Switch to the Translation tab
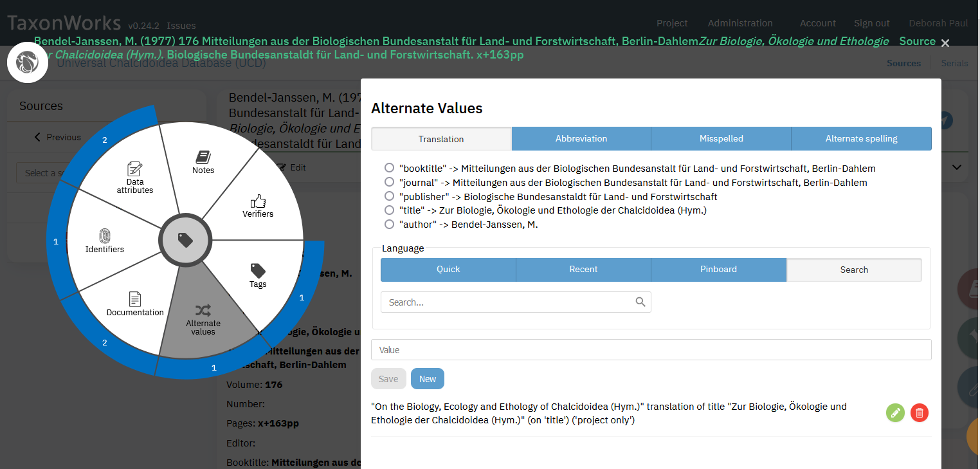The height and width of the screenshot is (469, 980). pos(441,138)
